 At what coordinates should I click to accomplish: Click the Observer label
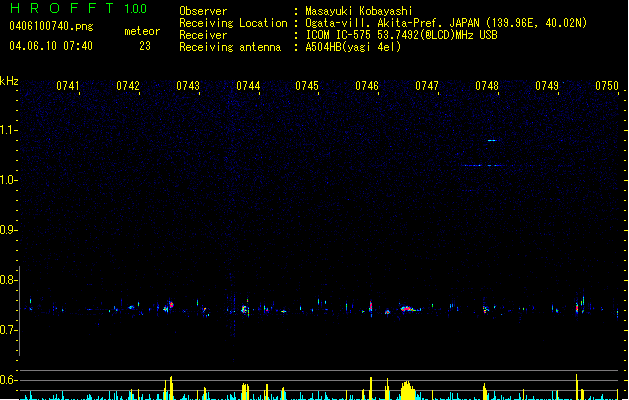pos(203,11)
